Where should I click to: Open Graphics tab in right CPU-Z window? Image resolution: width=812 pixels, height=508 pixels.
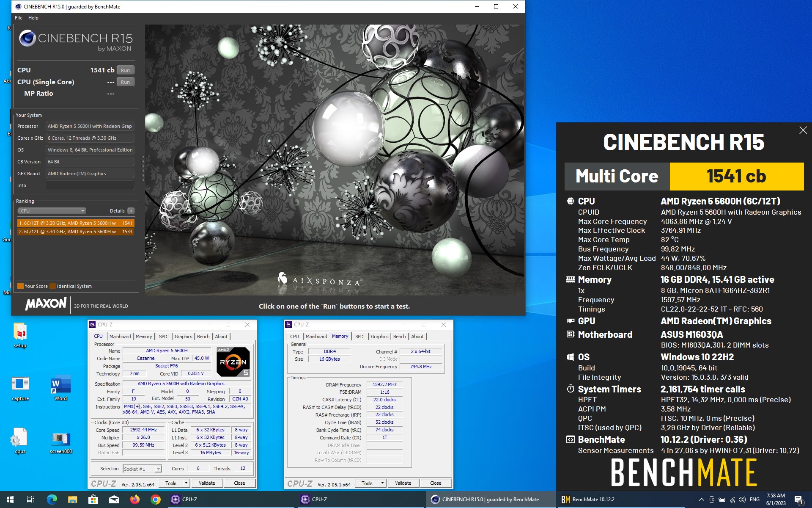(380, 337)
